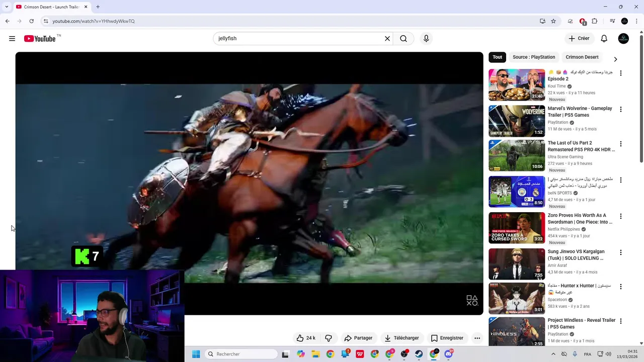
Task: Open Steam from the taskbar
Action: (419, 354)
